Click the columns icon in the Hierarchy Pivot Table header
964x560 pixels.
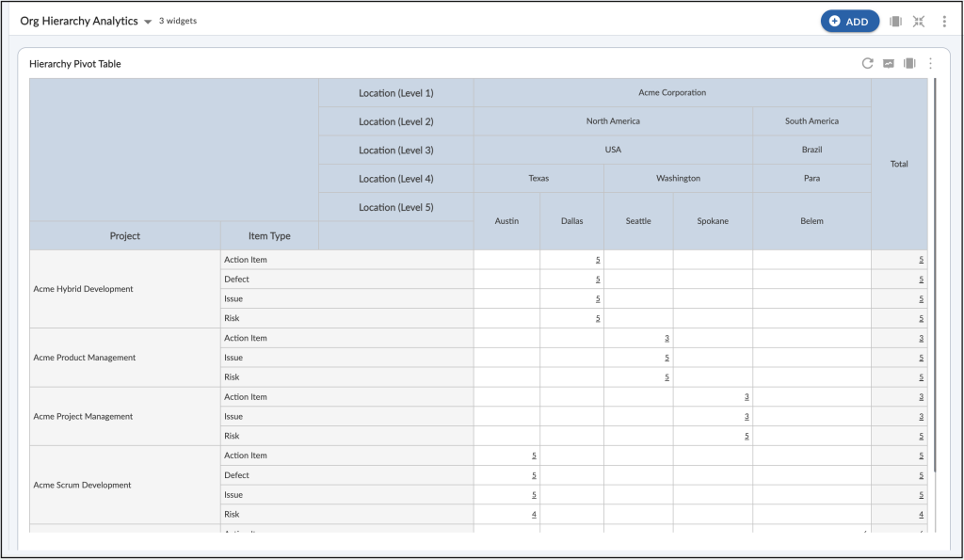tap(909, 63)
